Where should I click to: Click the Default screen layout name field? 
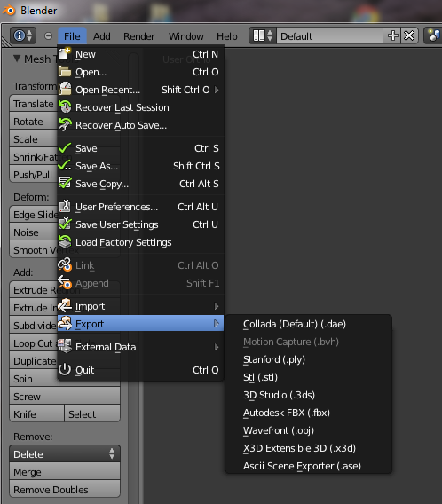tap(330, 35)
